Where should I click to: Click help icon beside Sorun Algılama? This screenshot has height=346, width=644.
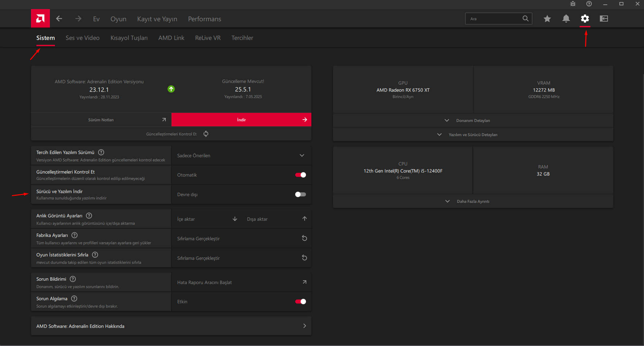(74, 298)
